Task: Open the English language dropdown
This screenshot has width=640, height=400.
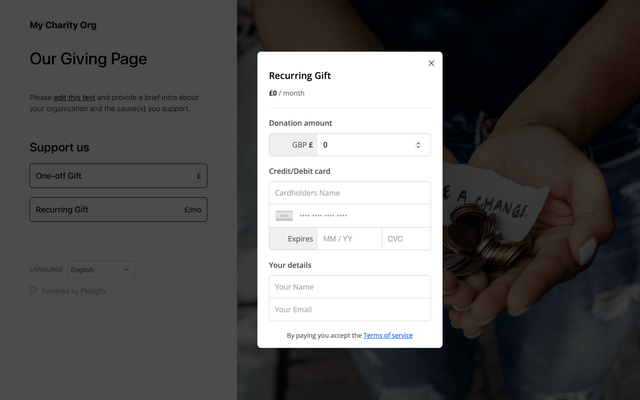Action: (x=101, y=269)
